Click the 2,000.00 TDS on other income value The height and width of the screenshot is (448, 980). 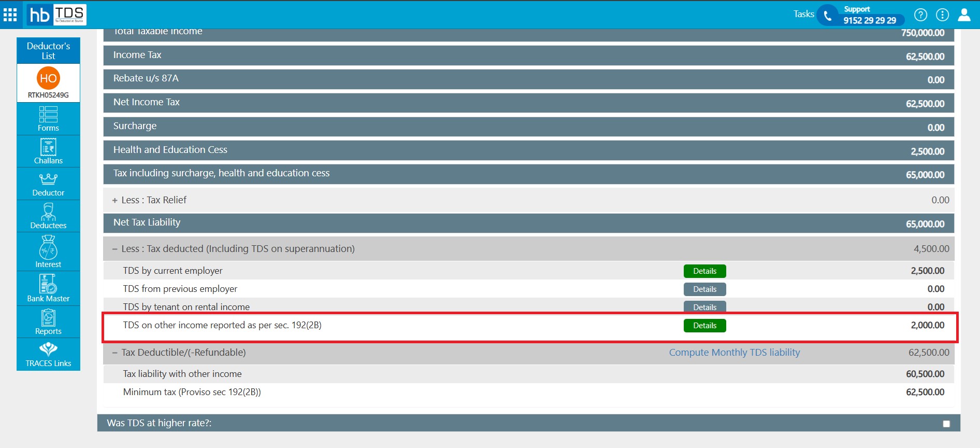click(928, 325)
